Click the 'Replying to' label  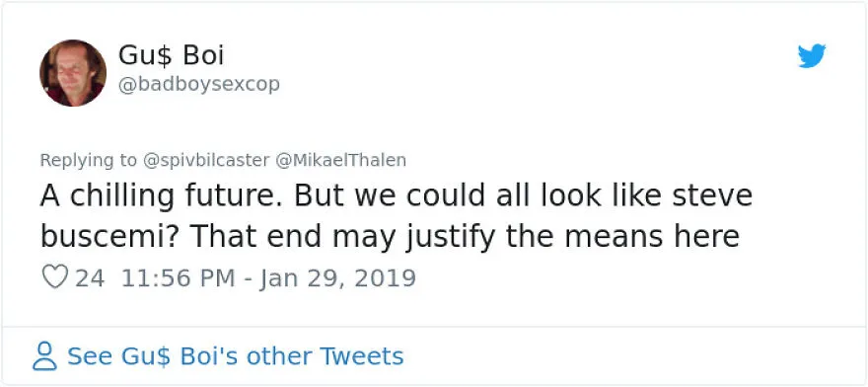point(88,160)
